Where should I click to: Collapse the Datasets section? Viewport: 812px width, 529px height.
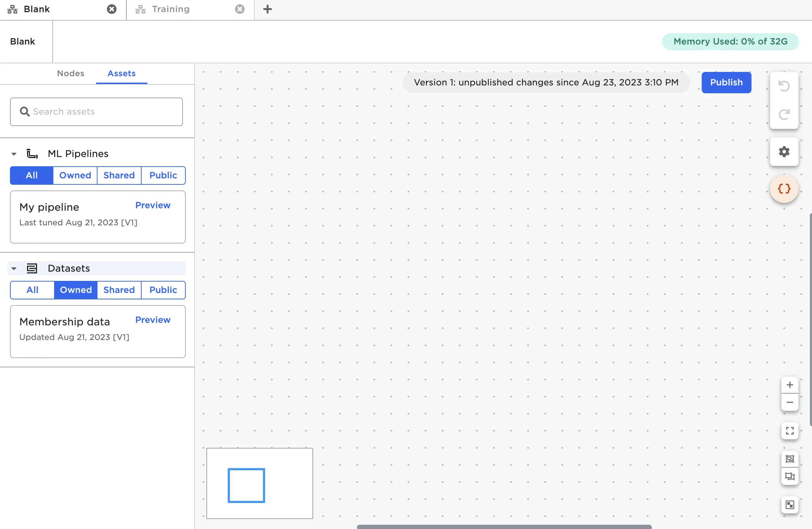(x=14, y=268)
